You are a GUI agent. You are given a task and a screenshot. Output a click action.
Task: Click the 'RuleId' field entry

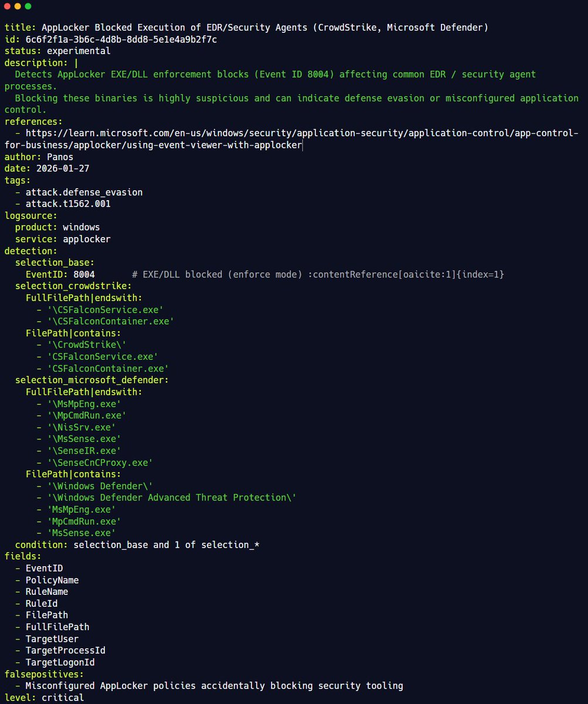click(x=41, y=603)
